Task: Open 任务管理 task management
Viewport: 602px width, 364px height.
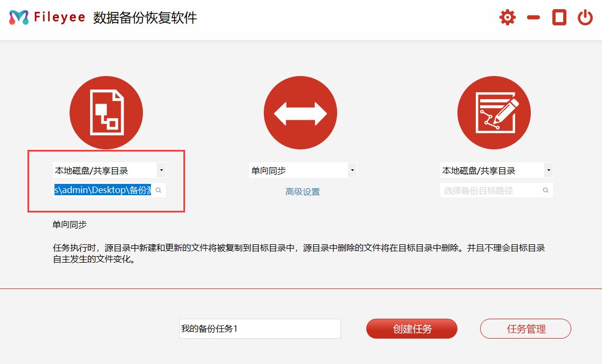Action: (x=525, y=328)
